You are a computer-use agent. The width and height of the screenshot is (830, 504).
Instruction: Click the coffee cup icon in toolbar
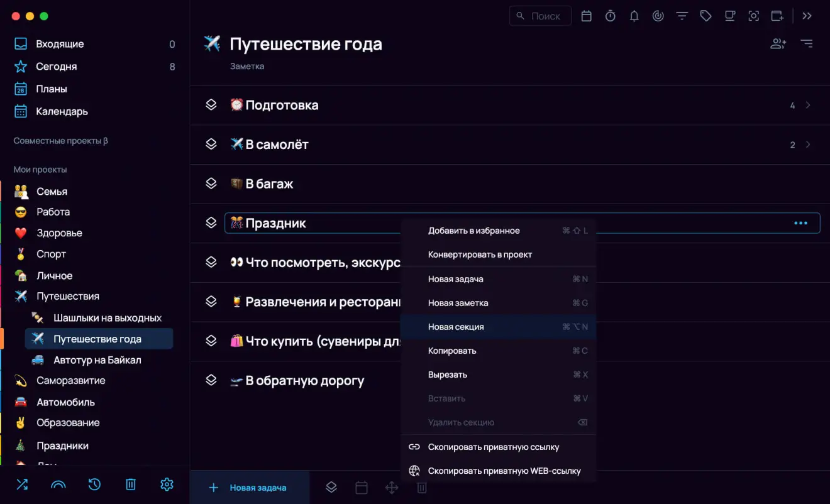point(729,16)
